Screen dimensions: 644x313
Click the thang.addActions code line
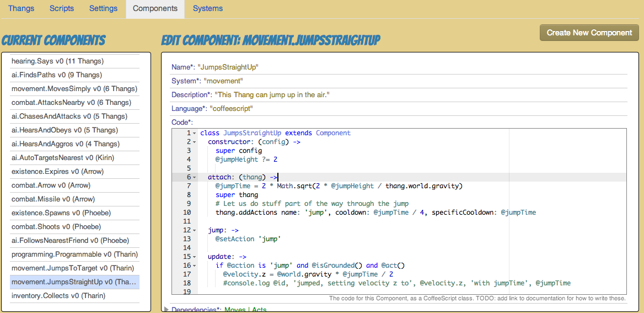pyautogui.click(x=376, y=213)
